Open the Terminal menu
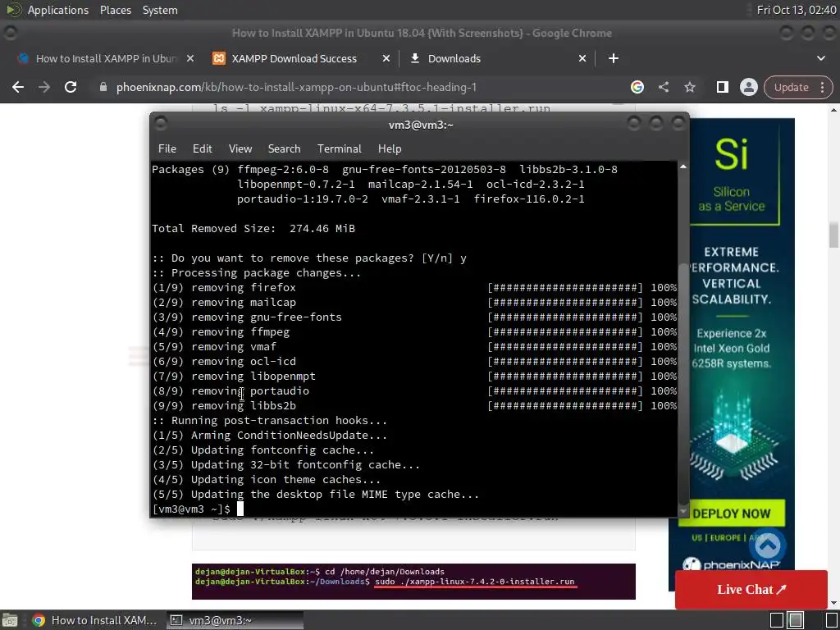 click(x=339, y=149)
